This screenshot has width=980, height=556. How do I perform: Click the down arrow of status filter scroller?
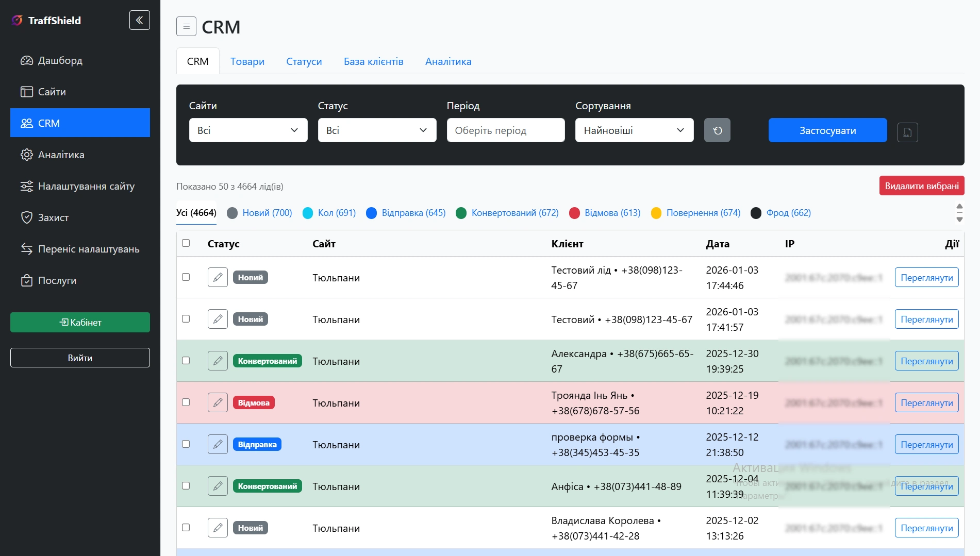tap(959, 219)
